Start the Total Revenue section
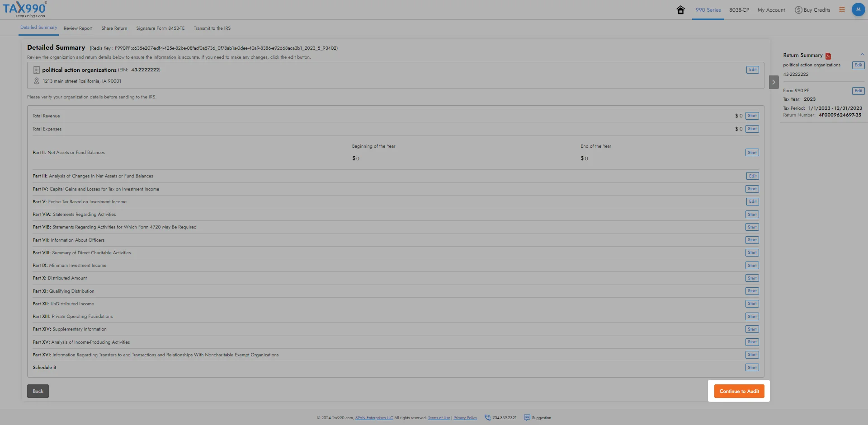The width and height of the screenshot is (868, 425). point(752,116)
